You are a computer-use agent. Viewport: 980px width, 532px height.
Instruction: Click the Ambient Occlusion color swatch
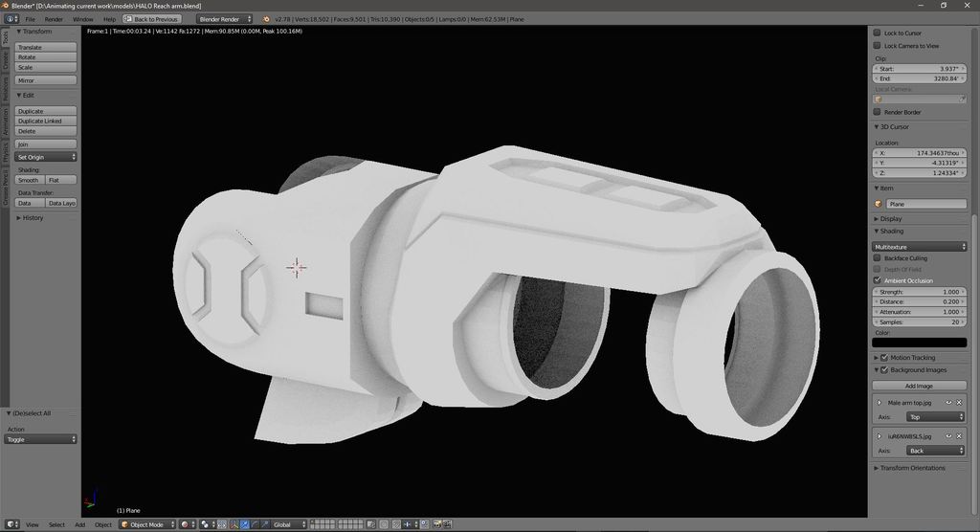pyautogui.click(x=920, y=343)
